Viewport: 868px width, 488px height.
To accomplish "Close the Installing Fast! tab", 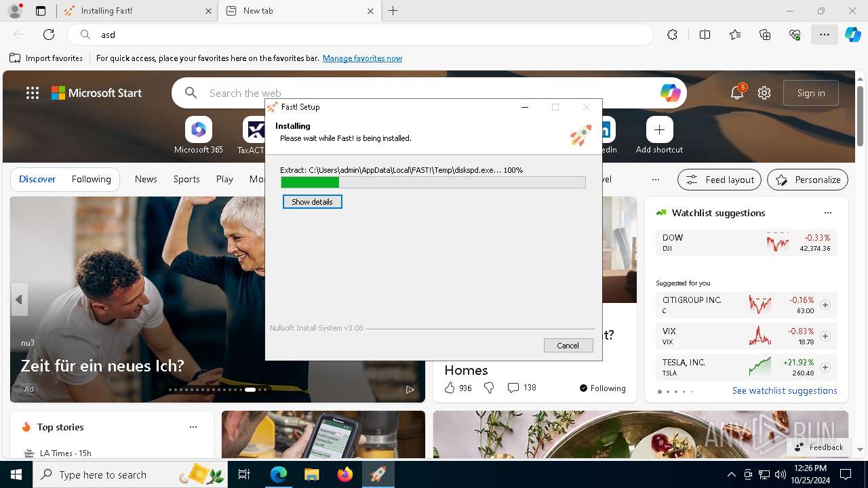I will (x=208, y=11).
